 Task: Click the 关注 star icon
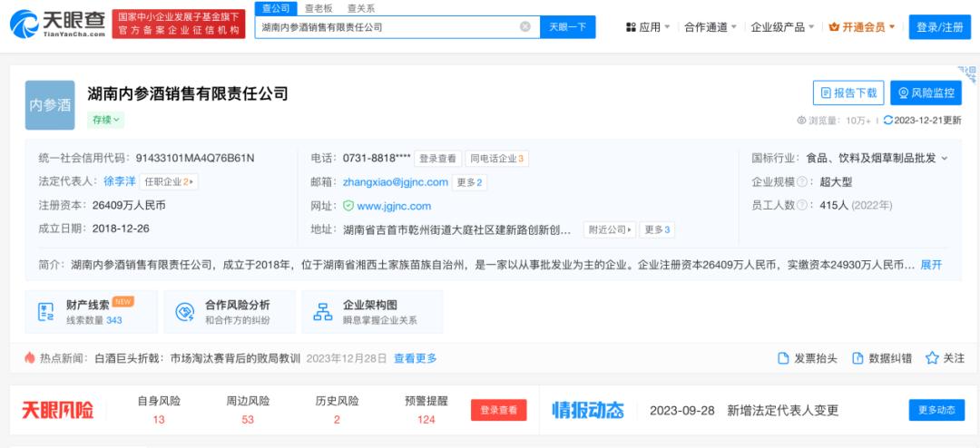point(932,358)
